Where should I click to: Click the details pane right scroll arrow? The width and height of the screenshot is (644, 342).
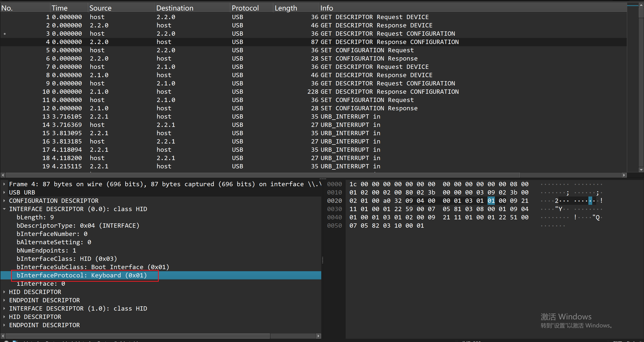318,336
